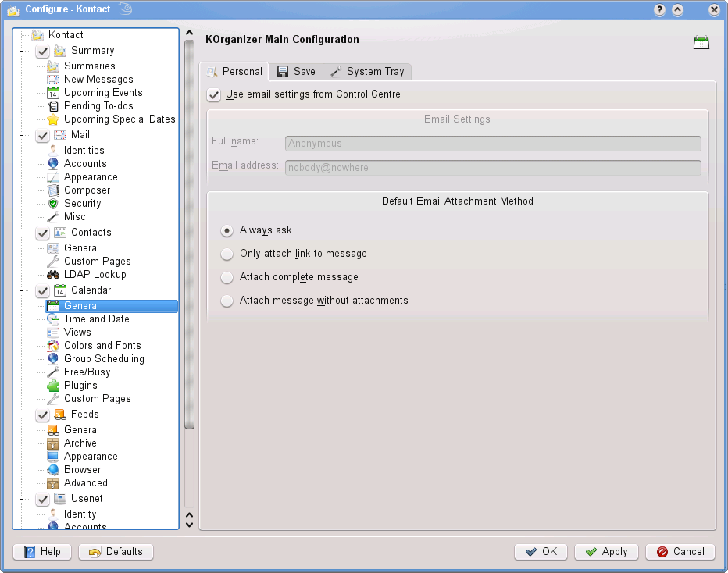Click the Defaults button
Screen dimensions: 728x573
point(116,552)
